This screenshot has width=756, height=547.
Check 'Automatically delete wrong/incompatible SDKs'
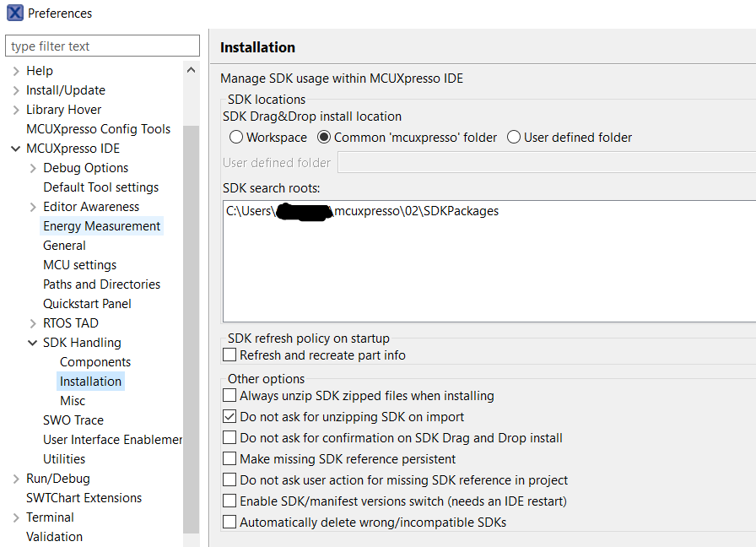[x=229, y=522]
